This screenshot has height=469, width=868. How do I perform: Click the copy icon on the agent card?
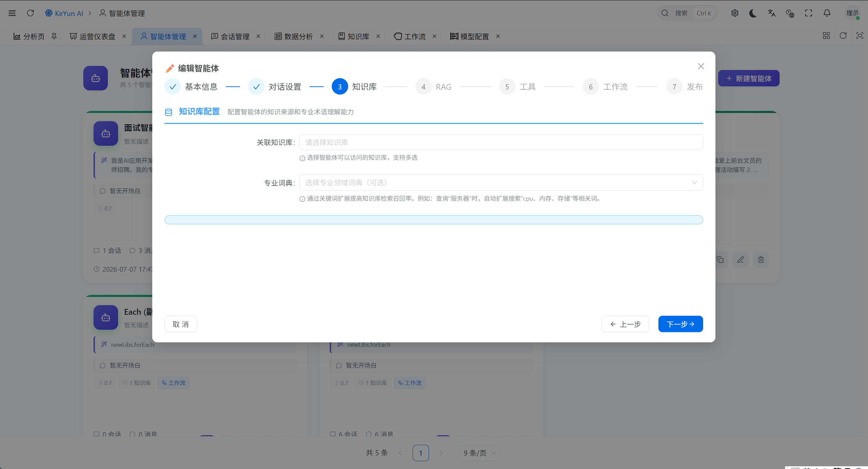pyautogui.click(x=720, y=260)
